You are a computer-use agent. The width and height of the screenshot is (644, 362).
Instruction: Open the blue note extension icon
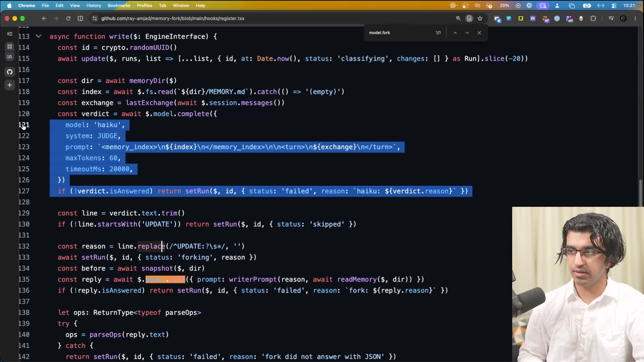(509, 19)
